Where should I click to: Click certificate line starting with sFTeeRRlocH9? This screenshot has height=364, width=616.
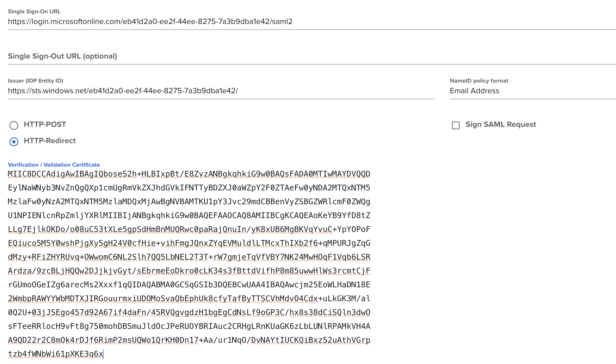click(x=189, y=326)
